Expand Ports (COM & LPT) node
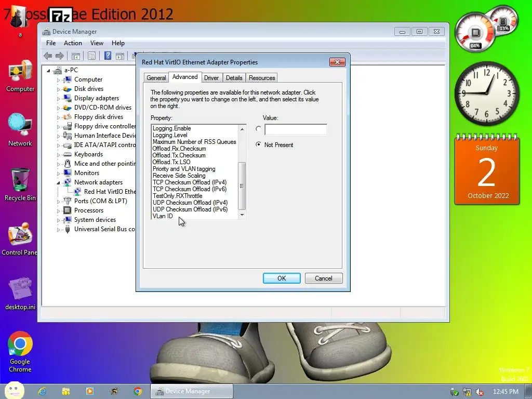532x399 pixels. click(58, 202)
